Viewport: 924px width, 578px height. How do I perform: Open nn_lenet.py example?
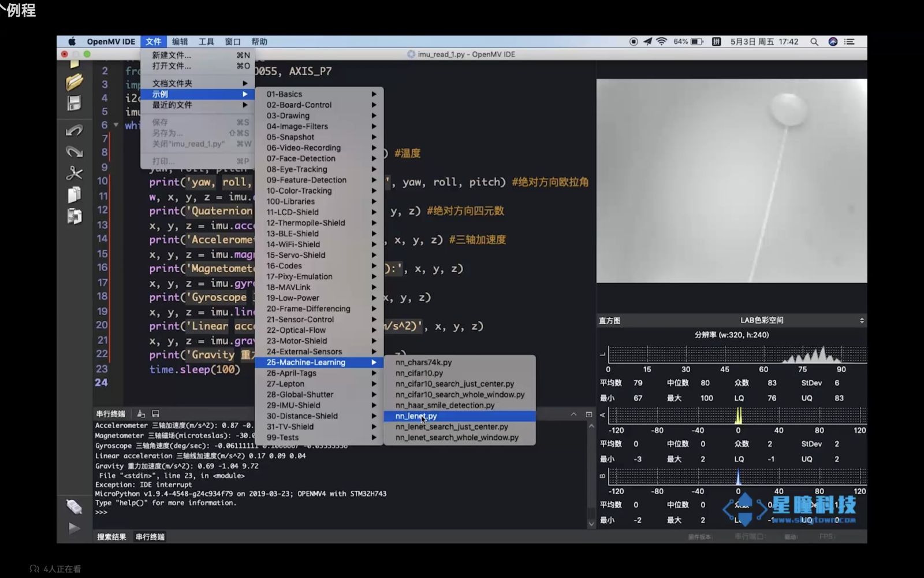[460, 416]
